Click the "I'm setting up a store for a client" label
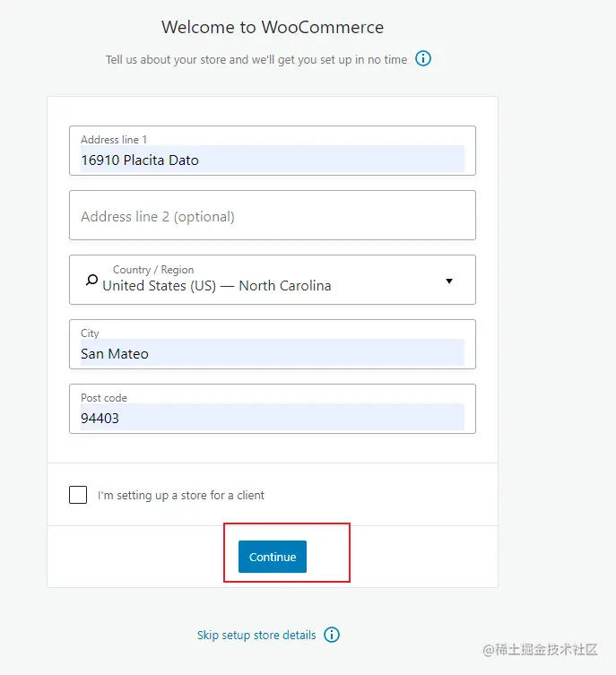This screenshot has width=616, height=675. point(181,496)
